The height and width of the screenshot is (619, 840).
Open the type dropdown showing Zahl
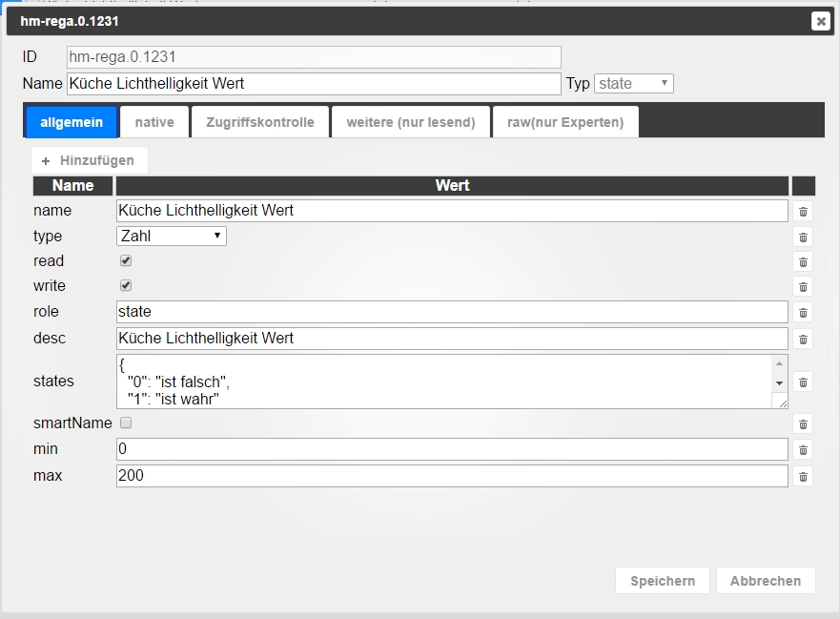(x=172, y=236)
